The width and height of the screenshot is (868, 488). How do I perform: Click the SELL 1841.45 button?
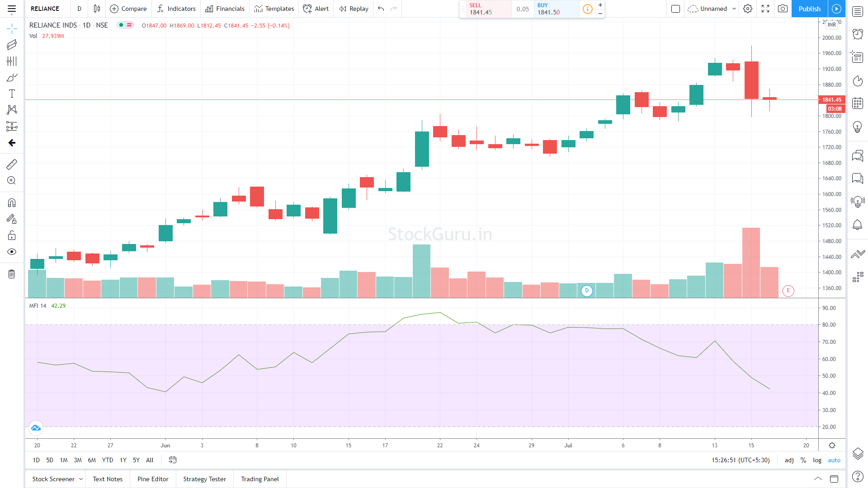coord(489,9)
